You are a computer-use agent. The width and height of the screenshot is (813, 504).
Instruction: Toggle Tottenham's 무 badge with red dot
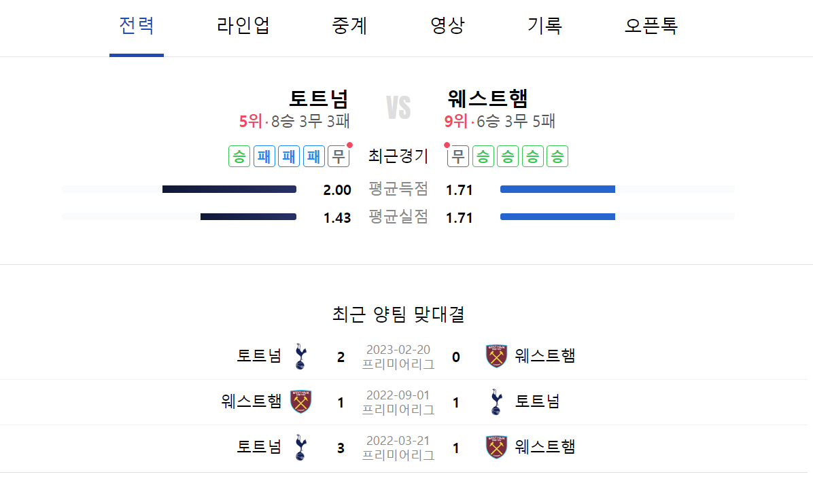337,156
